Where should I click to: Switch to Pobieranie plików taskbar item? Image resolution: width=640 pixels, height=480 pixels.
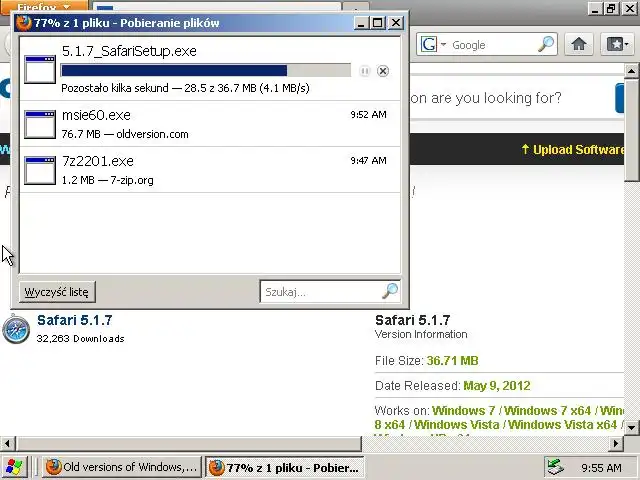coord(284,467)
